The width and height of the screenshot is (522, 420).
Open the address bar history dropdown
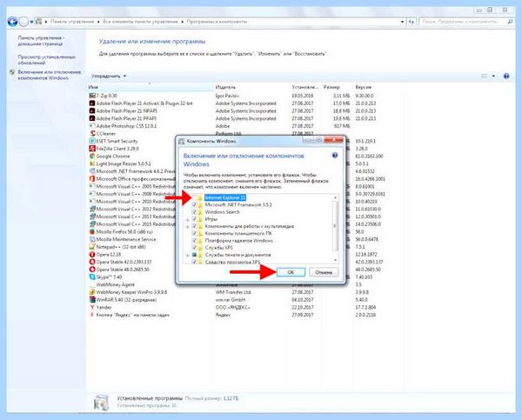(402, 22)
